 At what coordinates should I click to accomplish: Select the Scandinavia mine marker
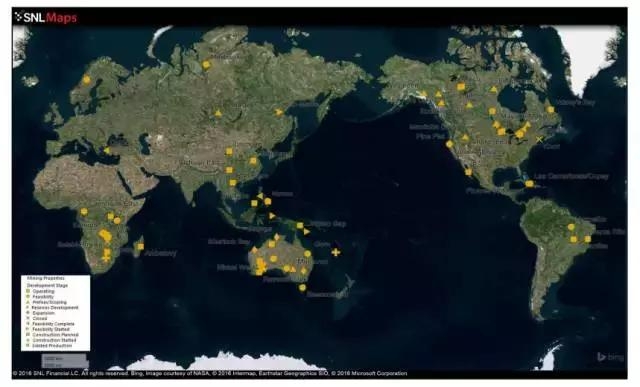point(86,80)
